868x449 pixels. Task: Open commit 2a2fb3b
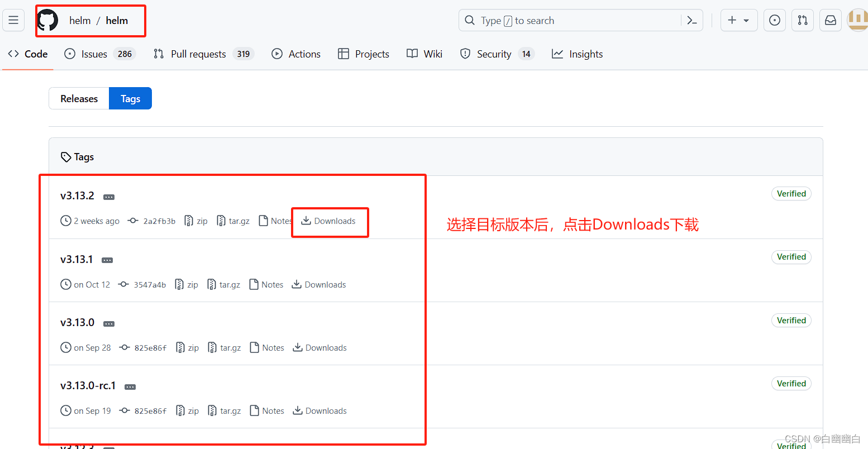point(152,221)
